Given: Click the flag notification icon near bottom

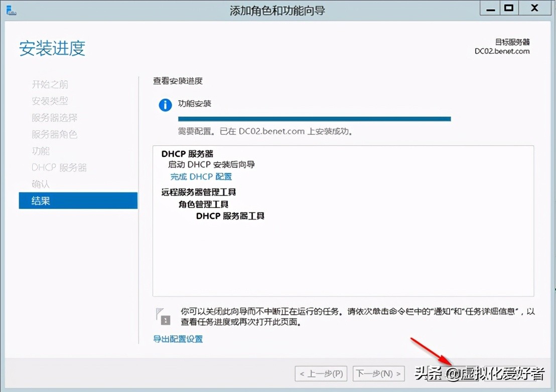Looking at the screenshot, I should point(163,316).
